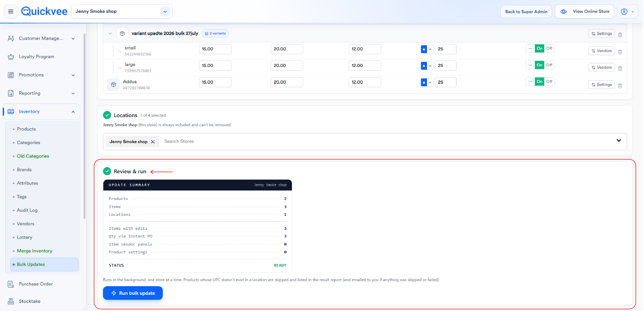This screenshot has width=644, height=311.
Task: Click the box icon beside Addus
Action: [114, 84]
